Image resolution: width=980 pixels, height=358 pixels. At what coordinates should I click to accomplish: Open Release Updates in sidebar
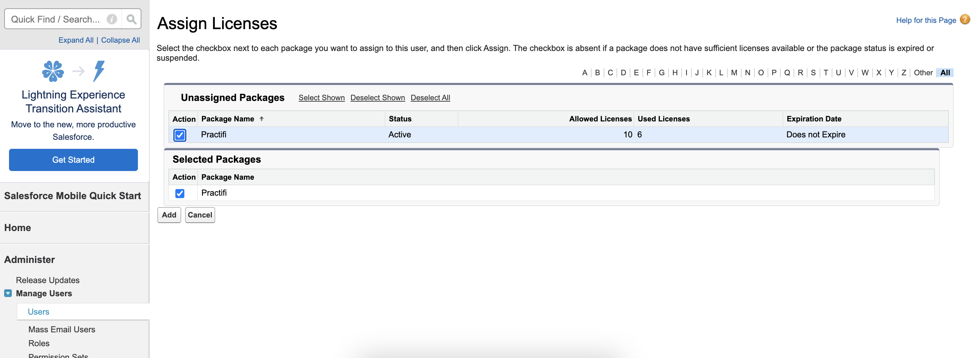pyautogui.click(x=47, y=280)
